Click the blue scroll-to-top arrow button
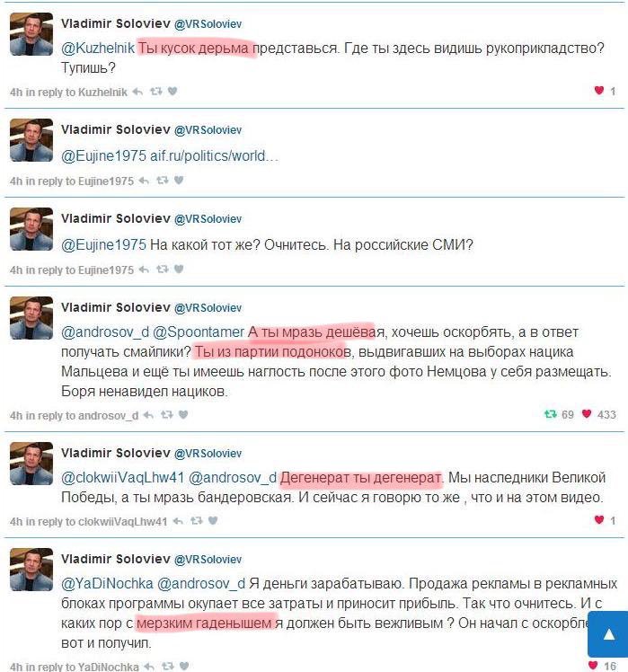This screenshot has width=628, height=672. [608, 634]
